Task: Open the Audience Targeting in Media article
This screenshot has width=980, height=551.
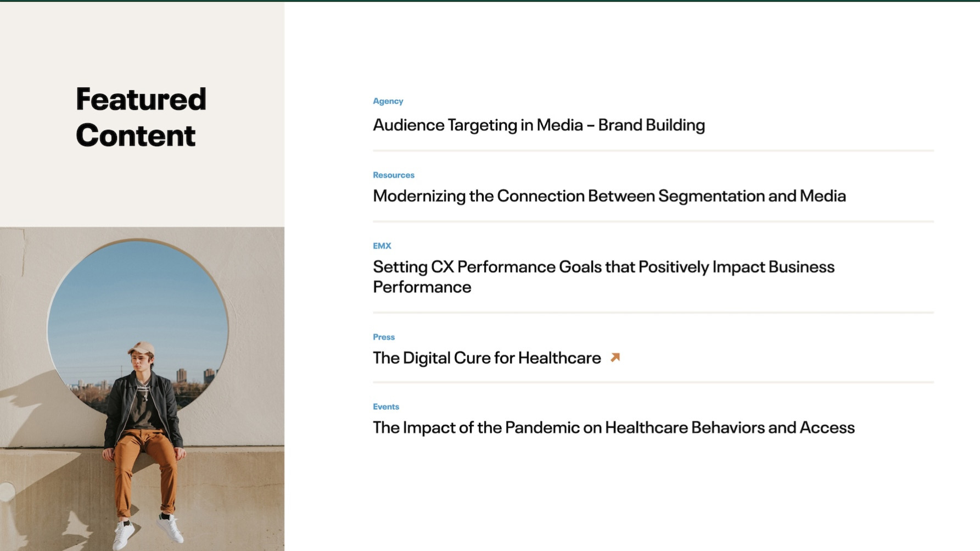Action: click(x=539, y=125)
